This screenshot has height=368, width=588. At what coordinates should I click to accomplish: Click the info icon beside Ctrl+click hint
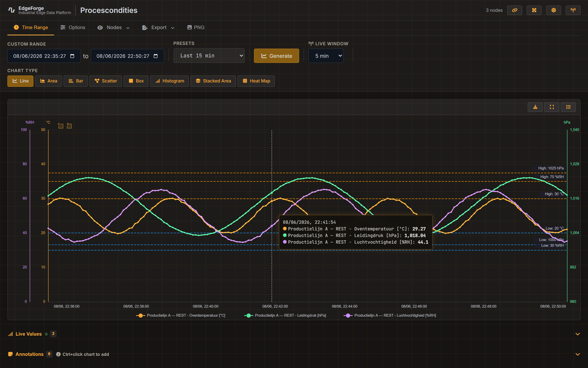[x=58, y=354]
